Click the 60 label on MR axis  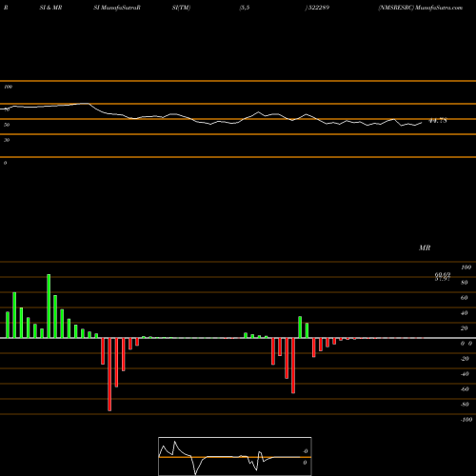click(465, 298)
